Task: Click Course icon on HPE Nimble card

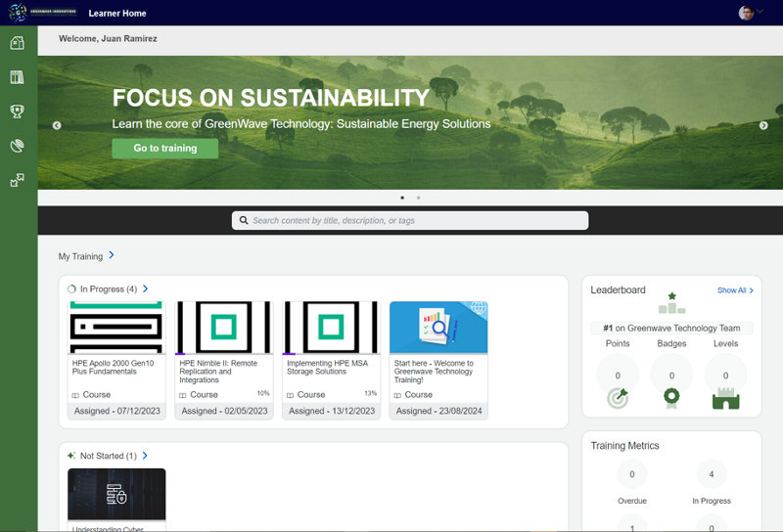Action: tap(183, 395)
